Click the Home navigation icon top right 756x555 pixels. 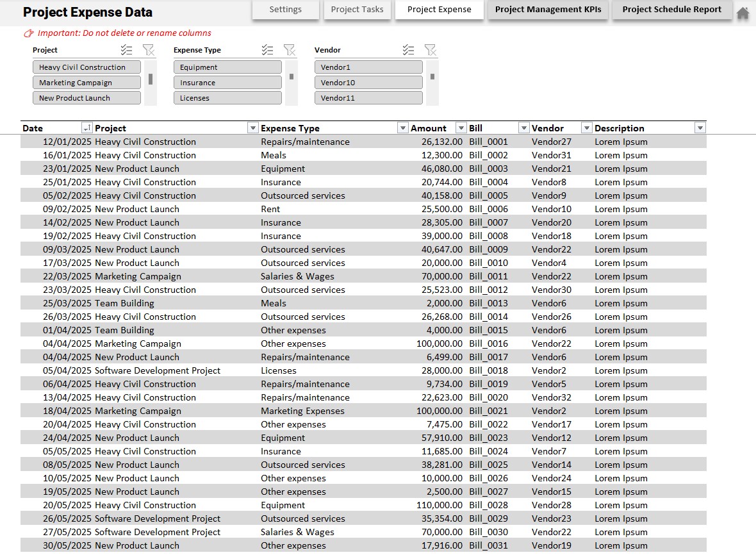click(x=743, y=11)
